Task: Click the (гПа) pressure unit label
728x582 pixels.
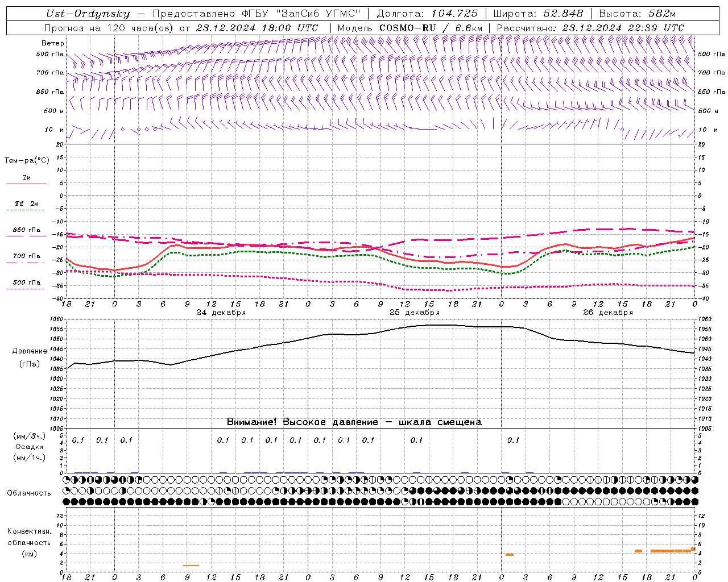Action: click(x=30, y=364)
